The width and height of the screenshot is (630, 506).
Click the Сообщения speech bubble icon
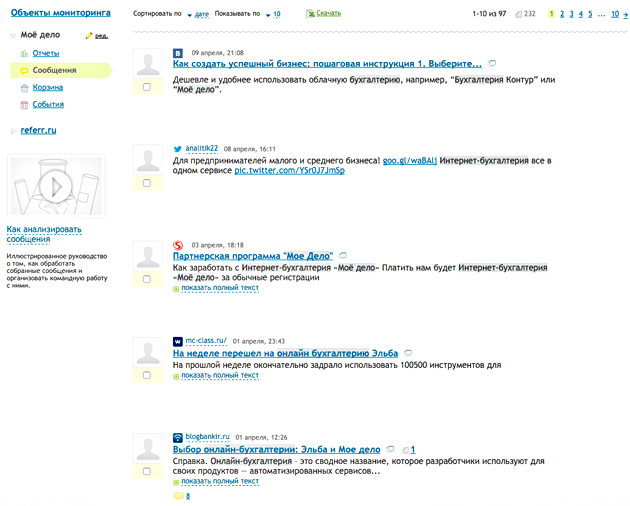coord(24,71)
